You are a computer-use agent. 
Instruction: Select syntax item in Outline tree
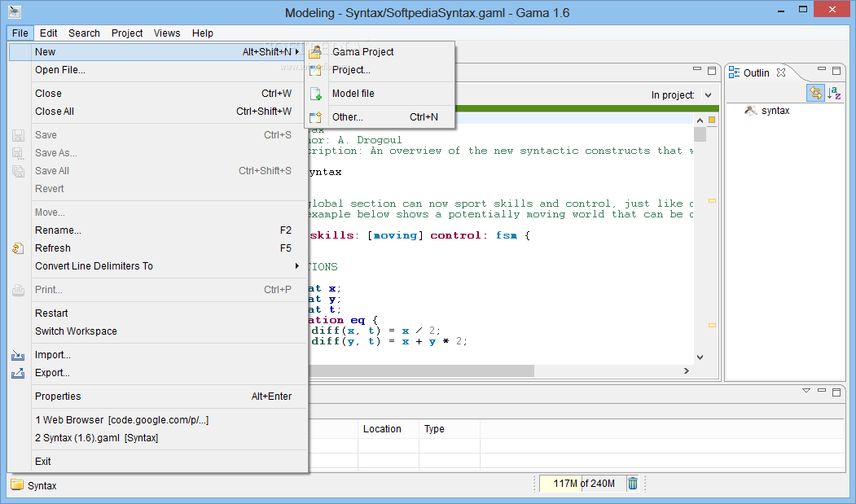coord(775,110)
